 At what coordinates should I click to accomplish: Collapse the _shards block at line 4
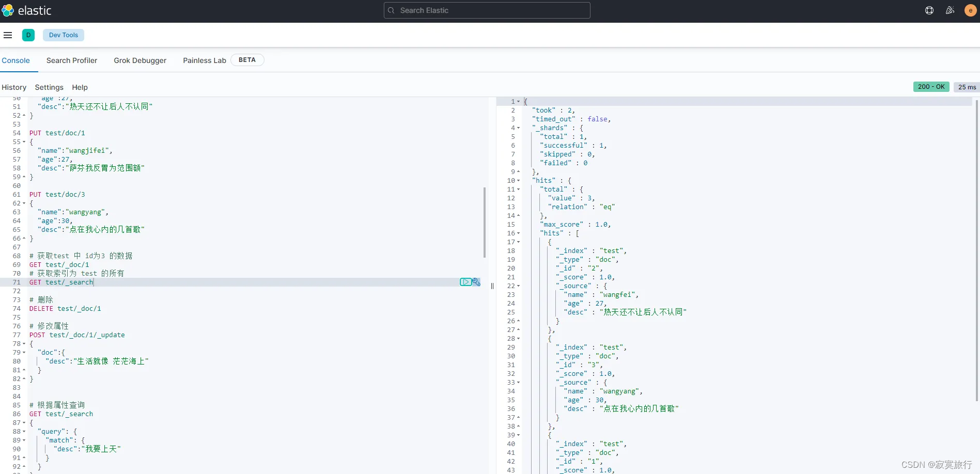[x=518, y=128]
